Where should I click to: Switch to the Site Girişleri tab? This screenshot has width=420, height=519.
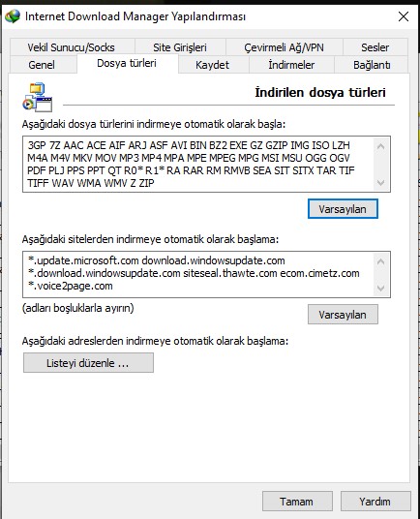tap(180, 47)
